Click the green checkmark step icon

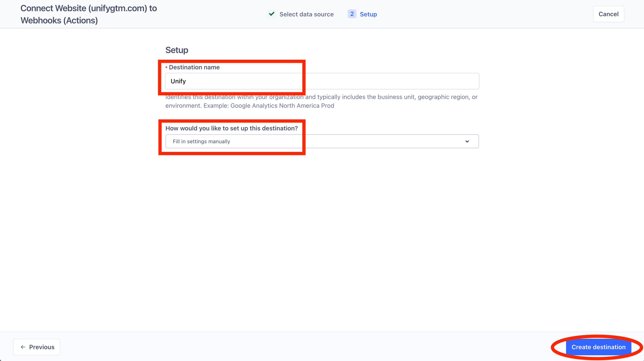coord(272,14)
